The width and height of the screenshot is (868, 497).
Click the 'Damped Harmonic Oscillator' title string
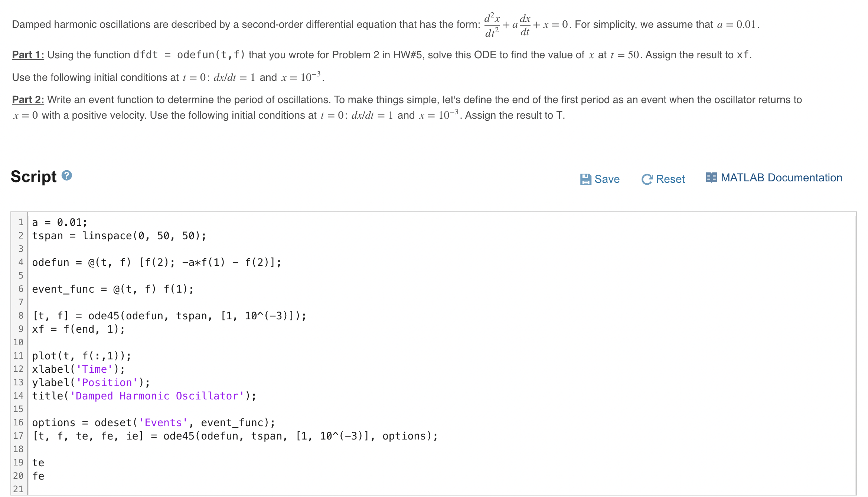tap(156, 396)
